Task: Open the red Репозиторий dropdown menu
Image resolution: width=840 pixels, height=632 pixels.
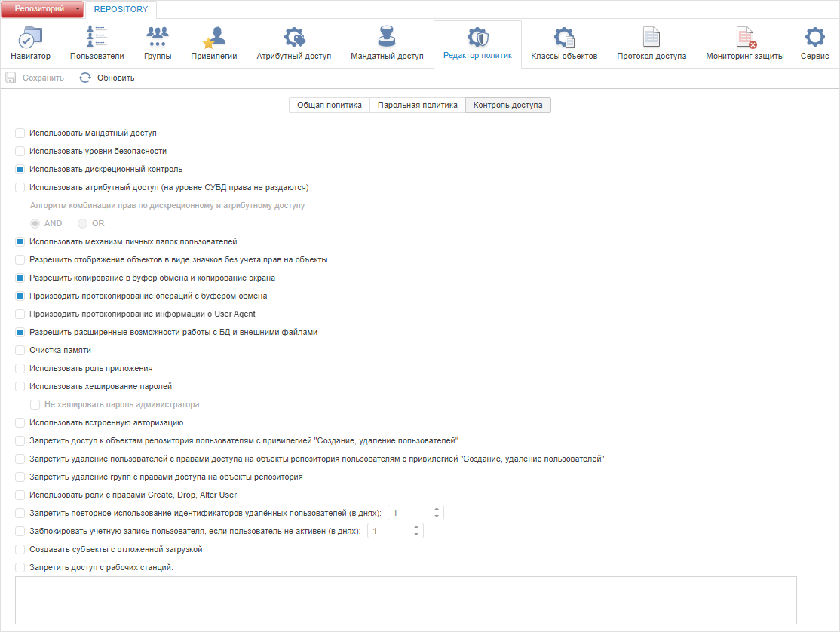Action: [42, 9]
